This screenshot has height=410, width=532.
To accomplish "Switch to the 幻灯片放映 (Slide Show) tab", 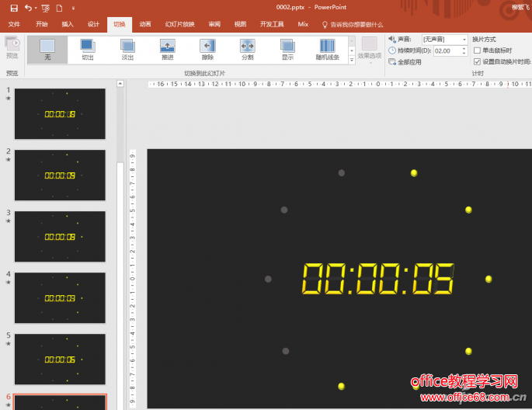I will coord(180,24).
